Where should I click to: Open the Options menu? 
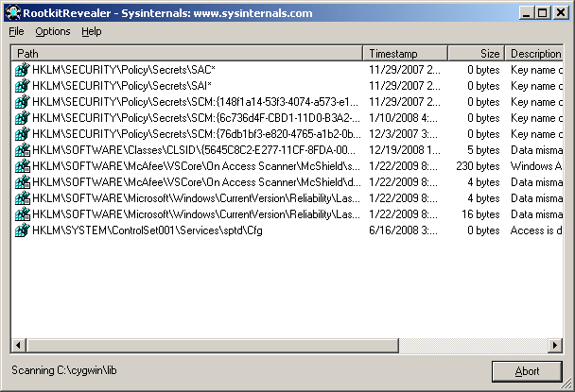(52, 31)
